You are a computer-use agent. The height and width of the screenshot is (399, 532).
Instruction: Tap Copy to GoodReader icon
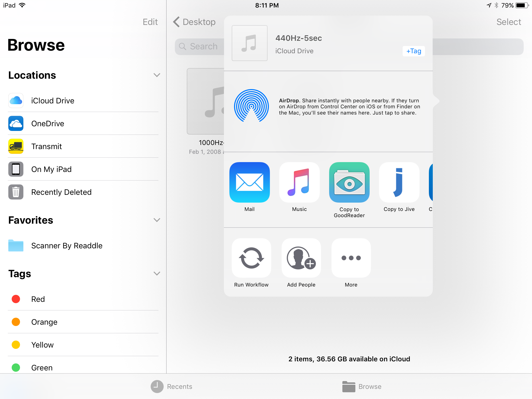[349, 182]
